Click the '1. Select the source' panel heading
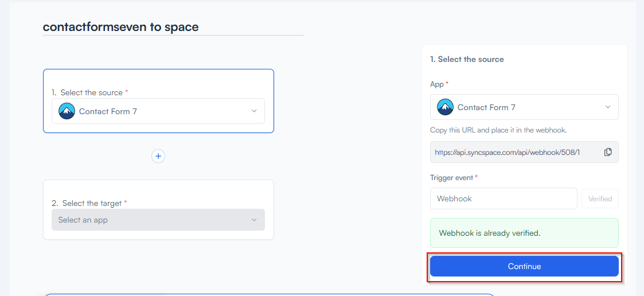This screenshot has width=644, height=296. click(x=467, y=59)
